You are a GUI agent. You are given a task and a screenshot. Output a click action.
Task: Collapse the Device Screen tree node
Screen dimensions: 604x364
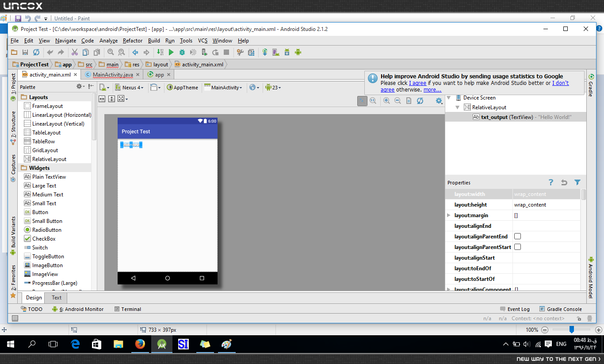click(x=449, y=98)
